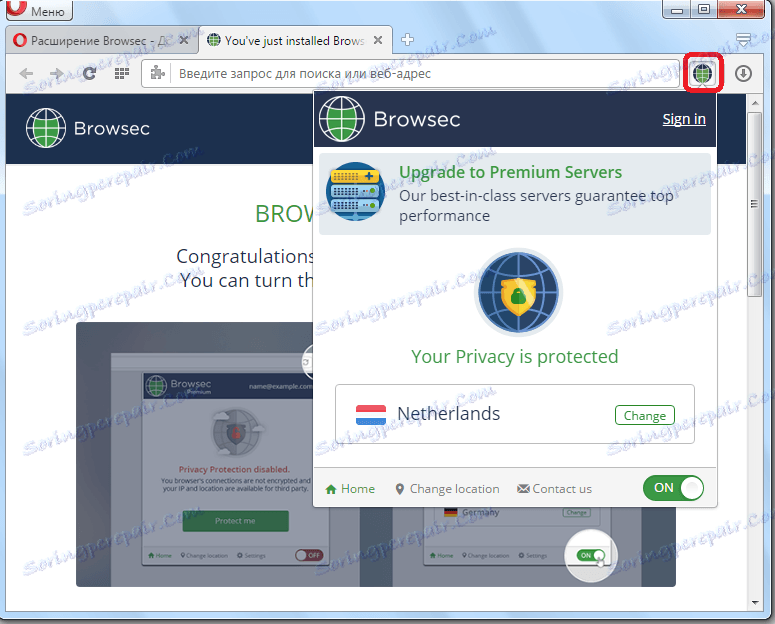The width and height of the screenshot is (775, 624).
Task: Click the Netherlands flag icon
Action: [x=371, y=414]
